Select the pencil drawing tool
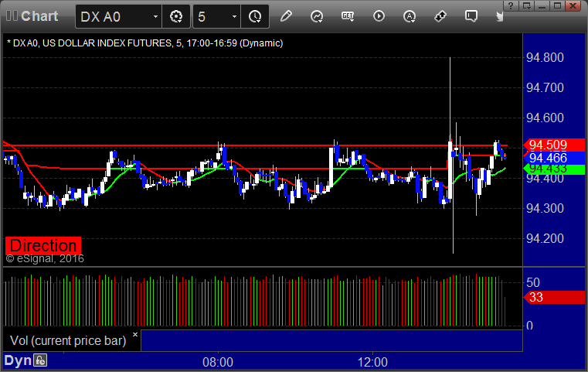 (286, 15)
